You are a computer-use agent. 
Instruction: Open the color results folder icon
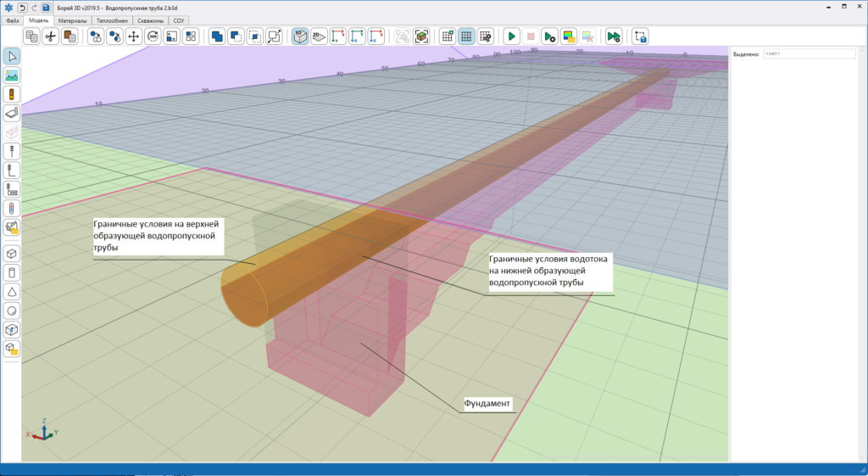[x=569, y=36]
